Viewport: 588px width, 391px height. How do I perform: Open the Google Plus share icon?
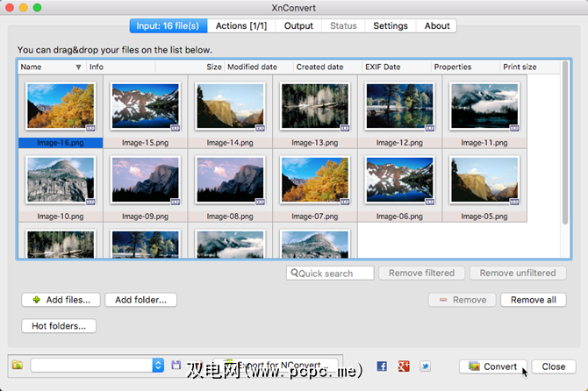click(x=404, y=366)
